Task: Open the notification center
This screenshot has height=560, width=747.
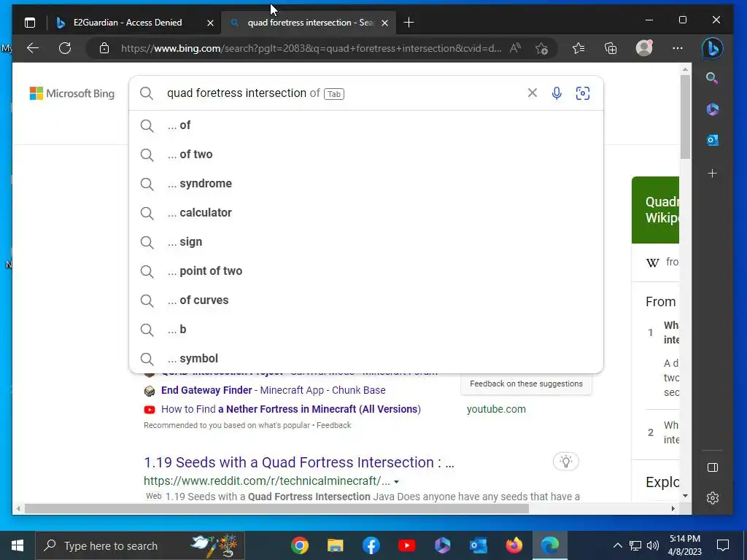Action: 723,545
